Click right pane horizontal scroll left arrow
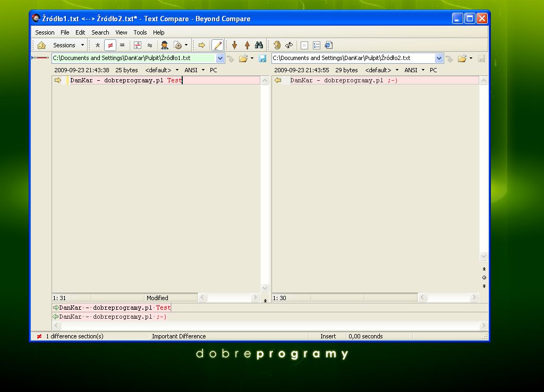This screenshot has height=392, width=544. point(422,297)
